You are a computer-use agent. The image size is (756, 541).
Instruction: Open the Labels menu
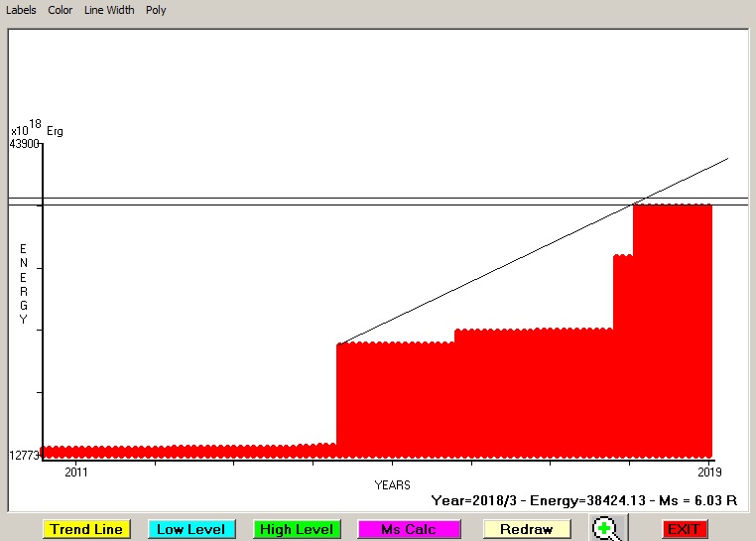pos(21,10)
